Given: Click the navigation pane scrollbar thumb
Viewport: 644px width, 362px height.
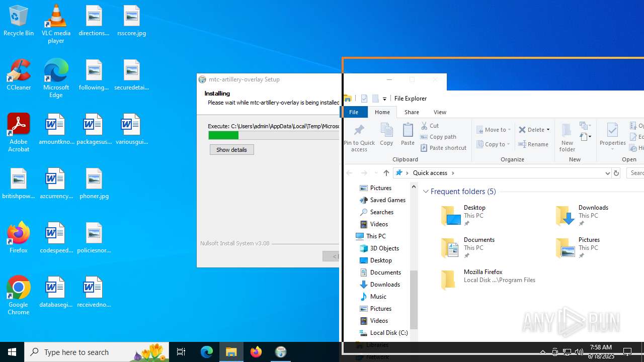Looking at the screenshot, I should click(x=414, y=300).
